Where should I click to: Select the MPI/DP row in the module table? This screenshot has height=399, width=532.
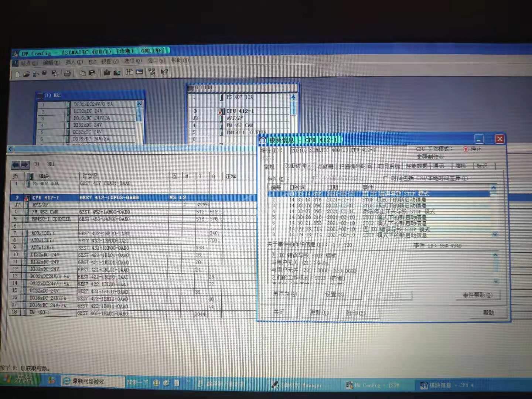tap(133, 205)
